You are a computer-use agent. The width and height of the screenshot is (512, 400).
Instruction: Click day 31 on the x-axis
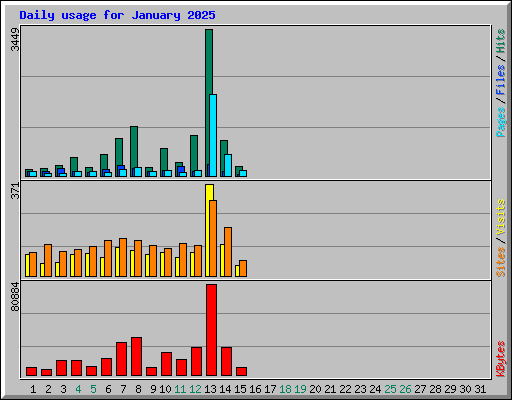(x=480, y=389)
